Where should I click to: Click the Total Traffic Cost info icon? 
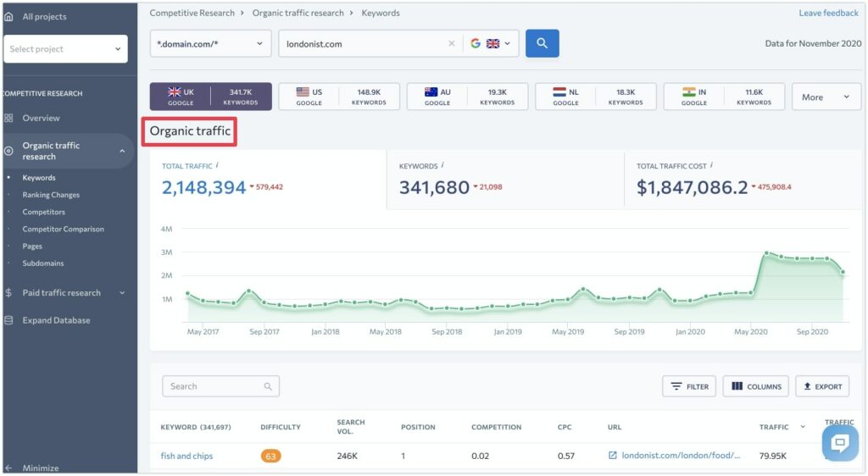coord(711,165)
